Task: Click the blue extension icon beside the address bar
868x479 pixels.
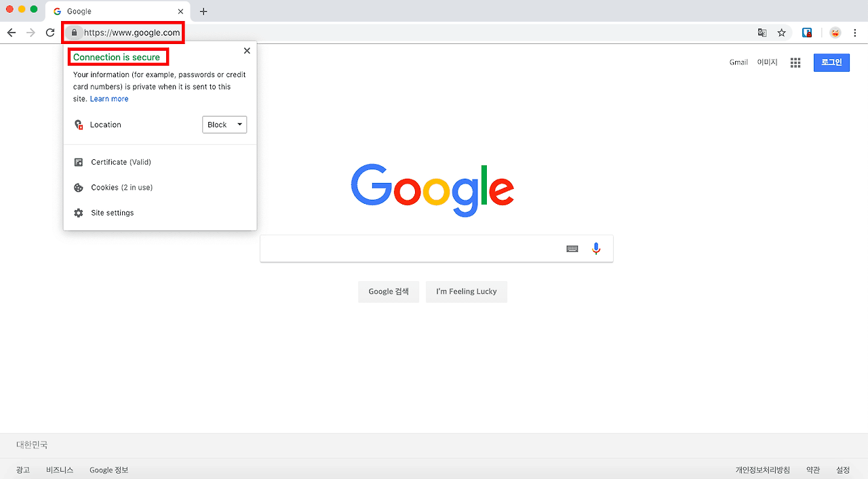Action: tap(807, 32)
